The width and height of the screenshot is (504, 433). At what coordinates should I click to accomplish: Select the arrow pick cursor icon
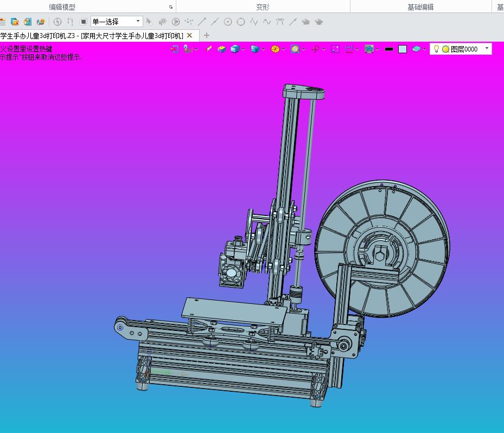pos(149,22)
